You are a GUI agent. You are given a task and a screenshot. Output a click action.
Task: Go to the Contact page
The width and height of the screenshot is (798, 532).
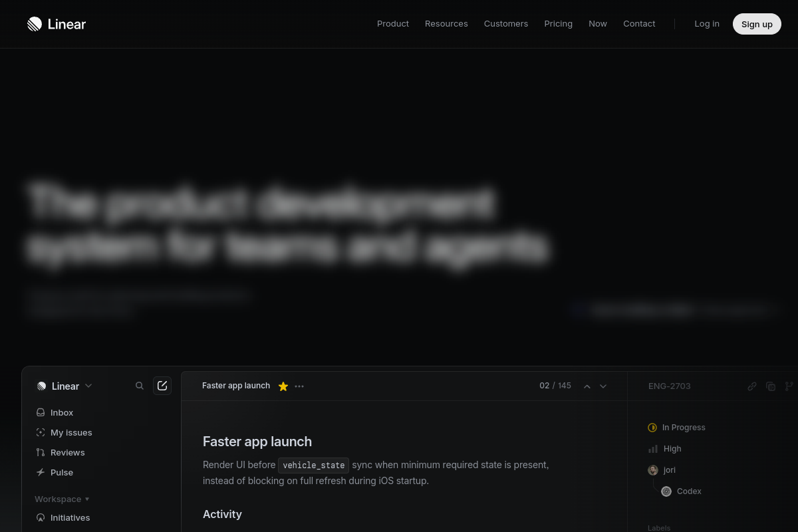click(639, 23)
